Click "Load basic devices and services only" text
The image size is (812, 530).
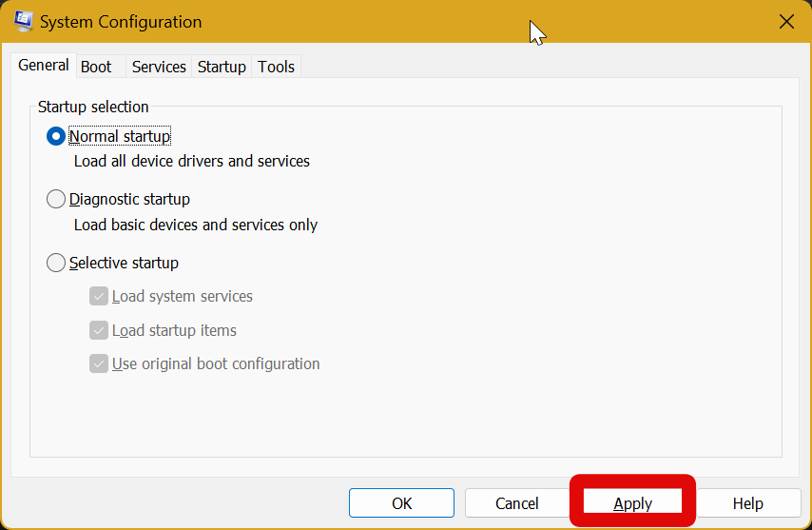pos(196,226)
